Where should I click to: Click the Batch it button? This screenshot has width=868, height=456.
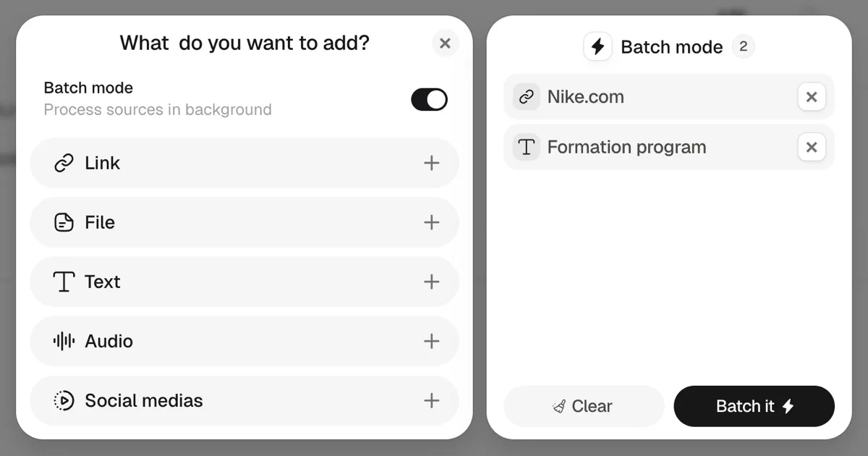pyautogui.click(x=754, y=406)
